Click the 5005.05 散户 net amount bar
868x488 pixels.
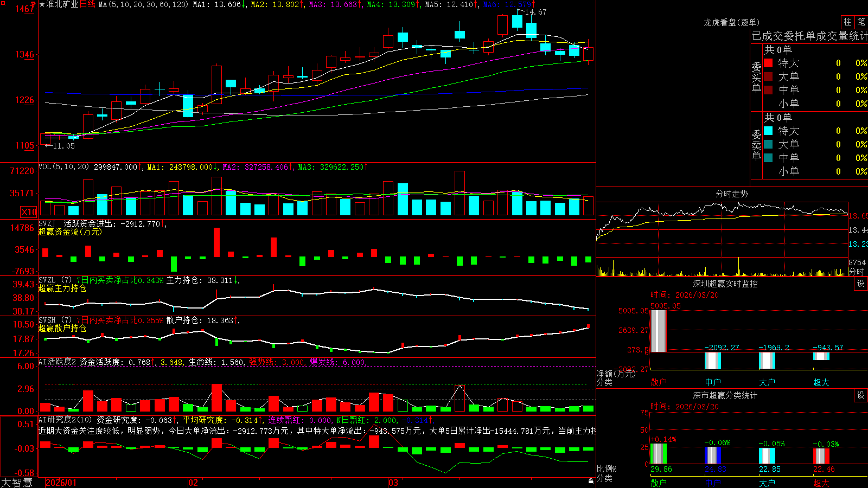pyautogui.click(x=659, y=331)
